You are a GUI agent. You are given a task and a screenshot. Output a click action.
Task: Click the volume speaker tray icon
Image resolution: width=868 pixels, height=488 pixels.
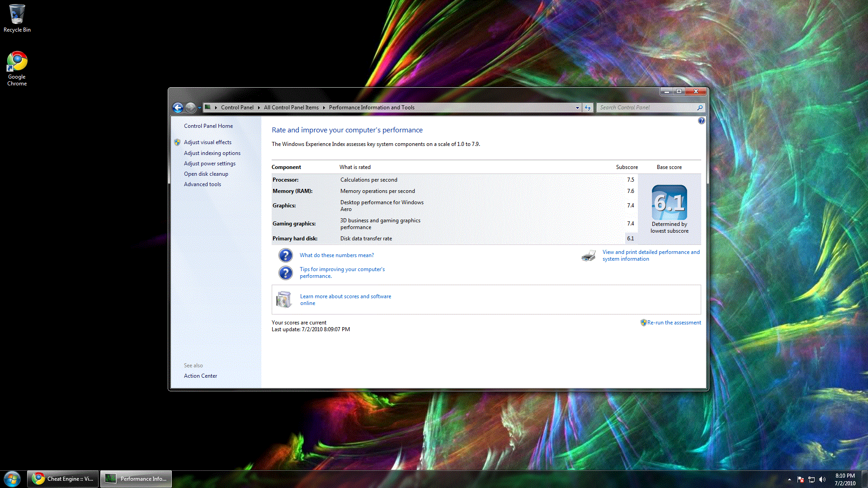(822, 479)
